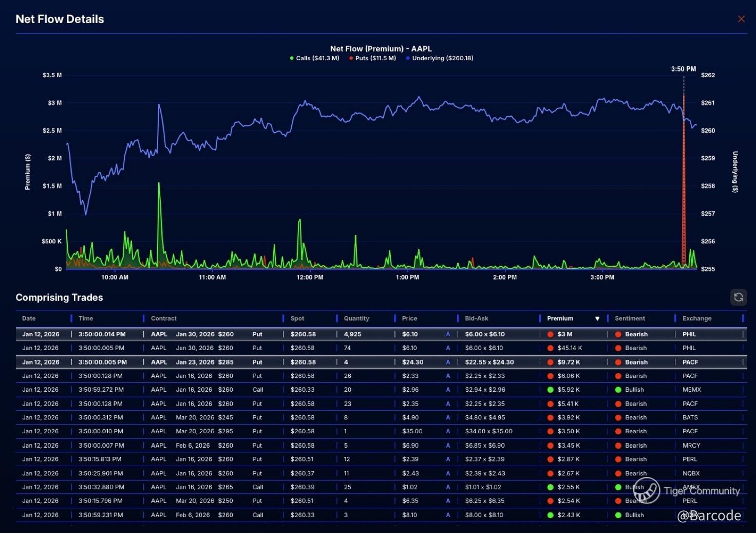Viewport: 756px width, 533px height.
Task: Click the green Bullish dot for MEMX trade
Action: (618, 390)
